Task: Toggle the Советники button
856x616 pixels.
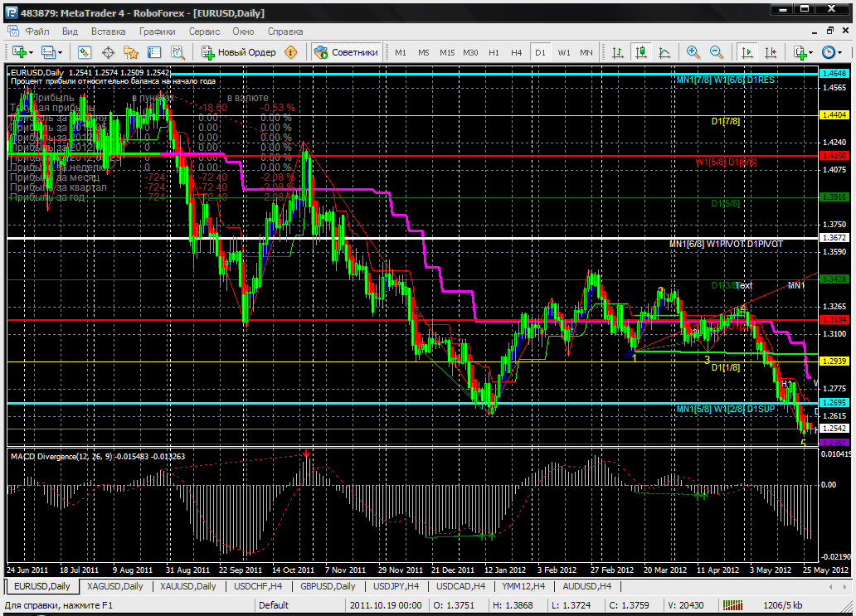Action: click(346, 52)
